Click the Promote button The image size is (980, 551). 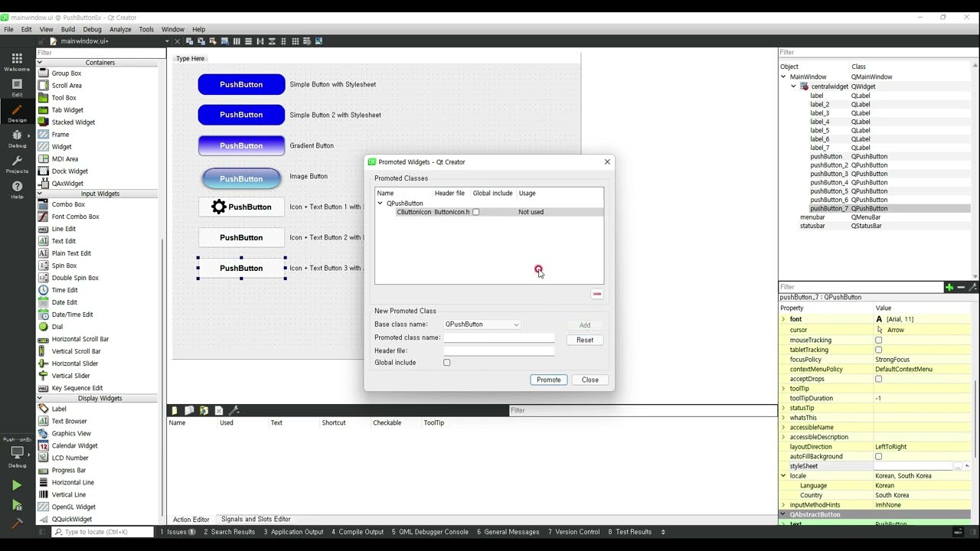coord(549,380)
